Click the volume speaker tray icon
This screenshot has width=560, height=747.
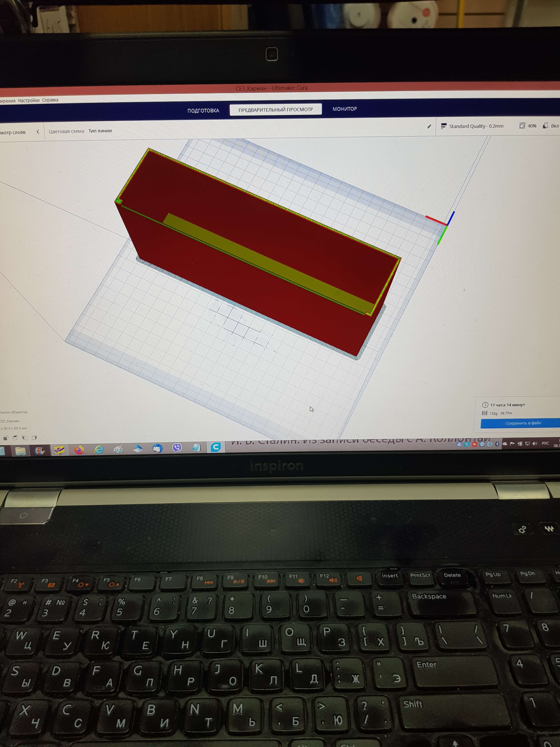(535, 443)
